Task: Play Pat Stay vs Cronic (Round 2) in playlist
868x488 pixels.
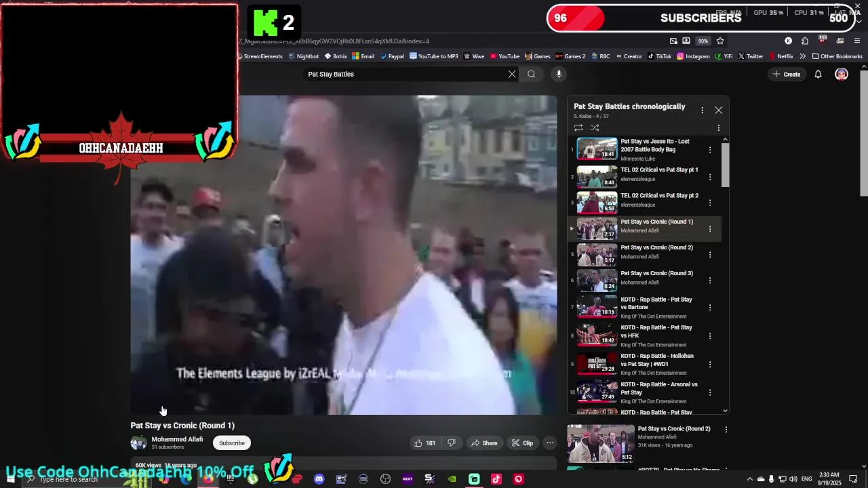Action: tap(644, 255)
